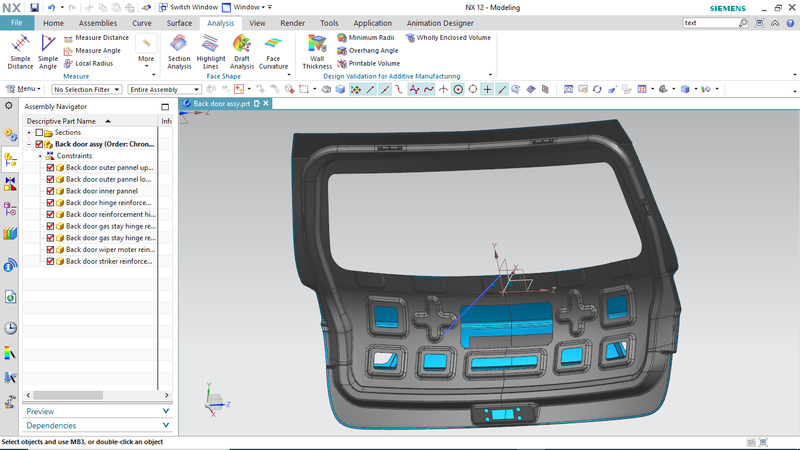Toggle the Sections checkbox

(x=39, y=132)
